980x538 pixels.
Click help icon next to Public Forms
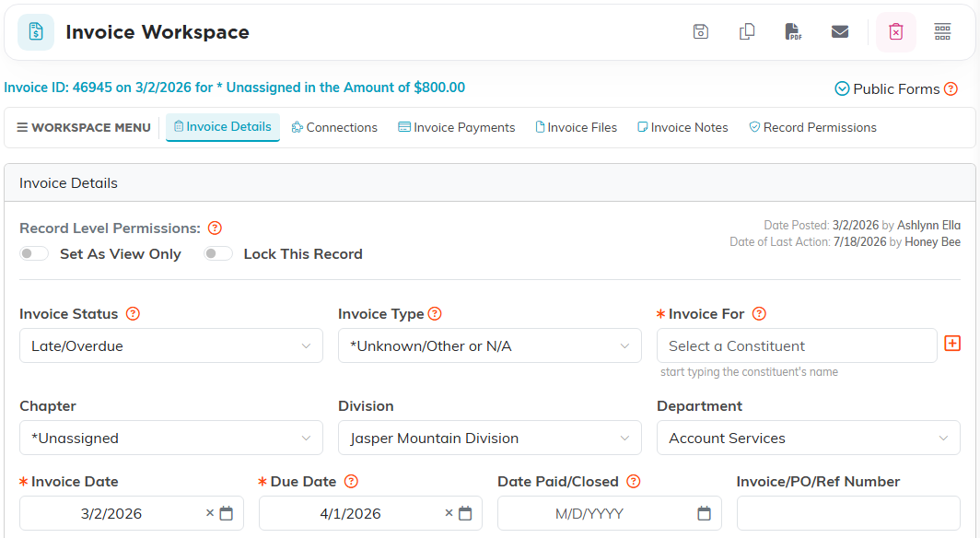tap(951, 88)
